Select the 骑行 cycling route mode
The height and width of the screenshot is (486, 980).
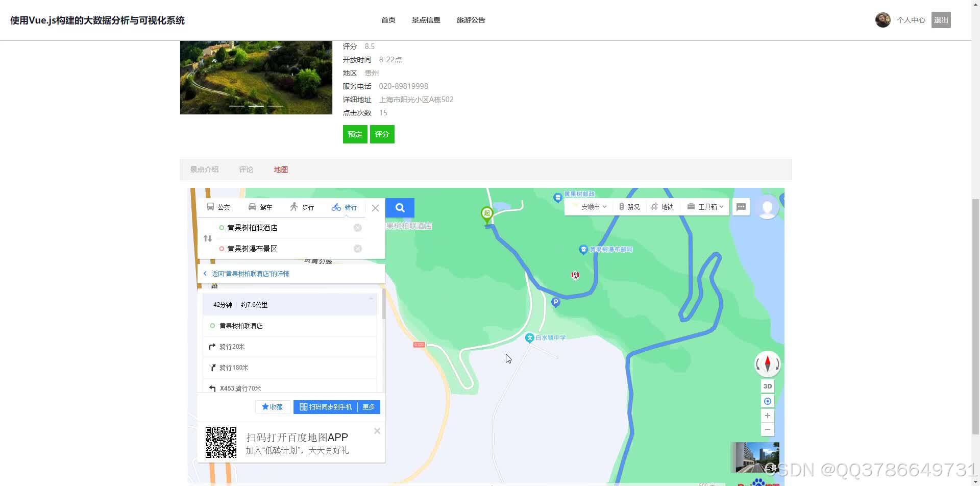click(x=345, y=207)
